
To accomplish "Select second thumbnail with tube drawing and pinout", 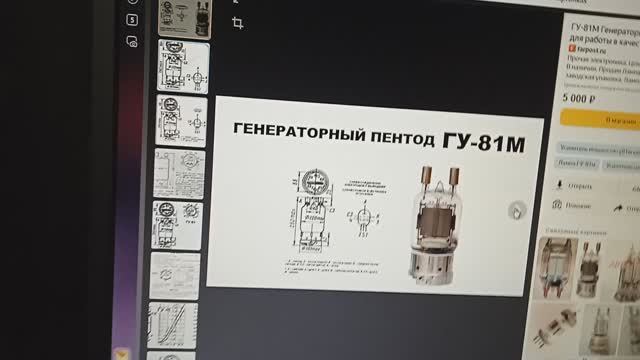I will tap(183, 67).
